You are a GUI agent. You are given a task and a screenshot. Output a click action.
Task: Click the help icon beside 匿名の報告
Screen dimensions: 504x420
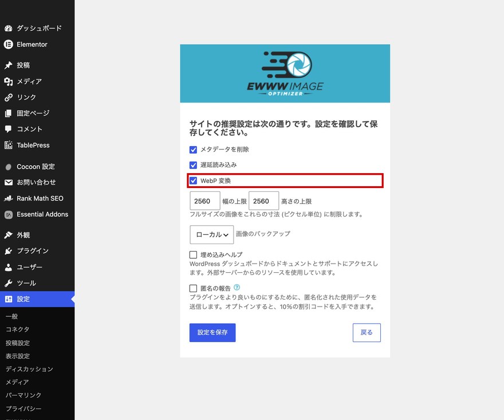(x=237, y=288)
